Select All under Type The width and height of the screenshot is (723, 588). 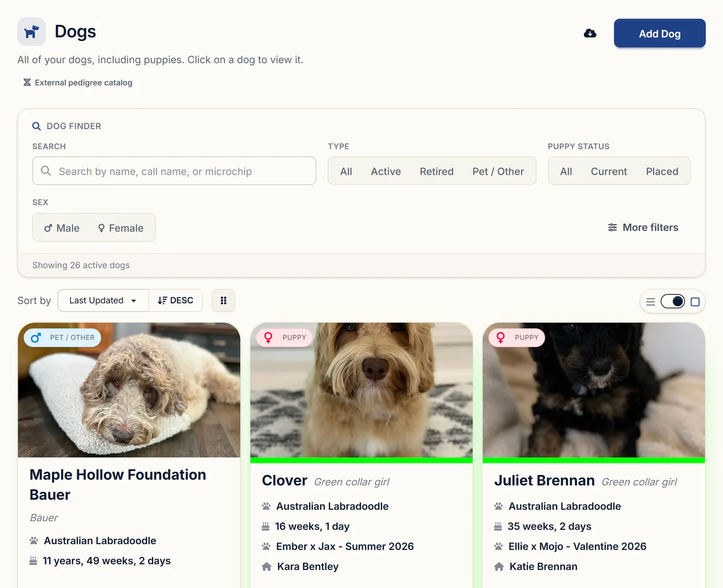tap(346, 172)
